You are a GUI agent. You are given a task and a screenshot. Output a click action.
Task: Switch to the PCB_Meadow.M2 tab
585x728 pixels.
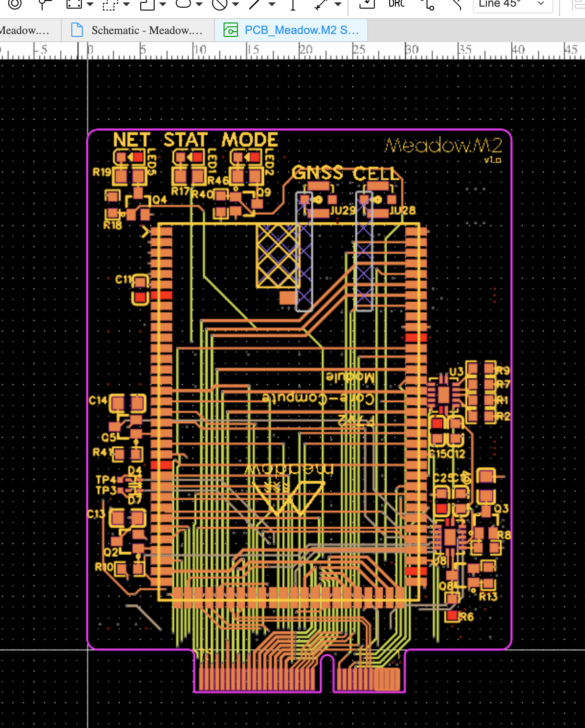tap(291, 30)
